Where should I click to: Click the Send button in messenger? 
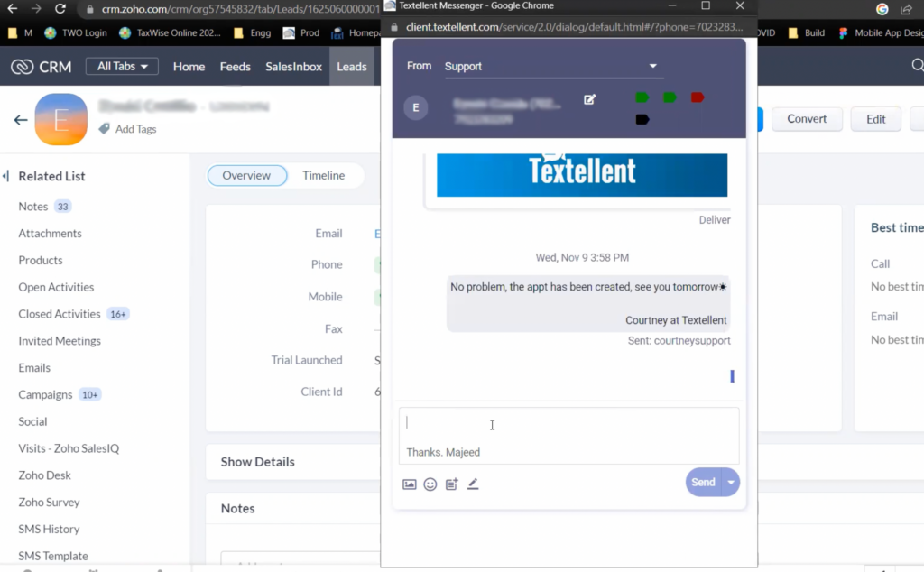pyautogui.click(x=703, y=483)
